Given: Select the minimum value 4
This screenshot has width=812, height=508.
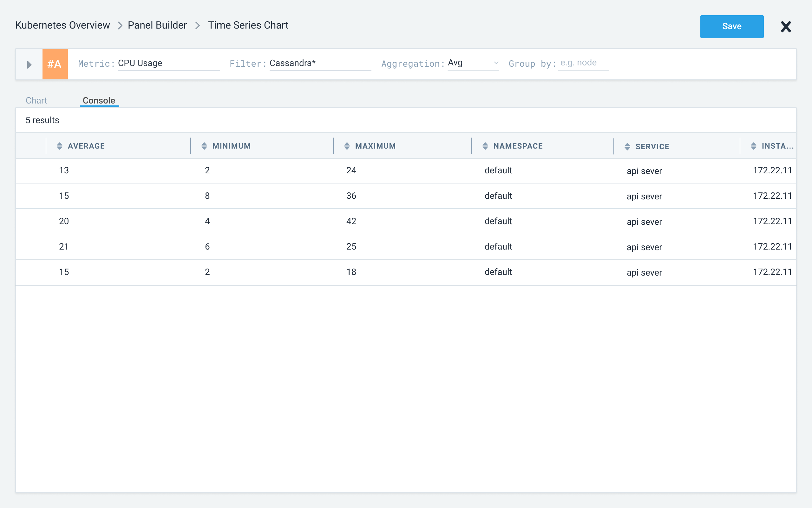Looking at the screenshot, I should pyautogui.click(x=207, y=221).
